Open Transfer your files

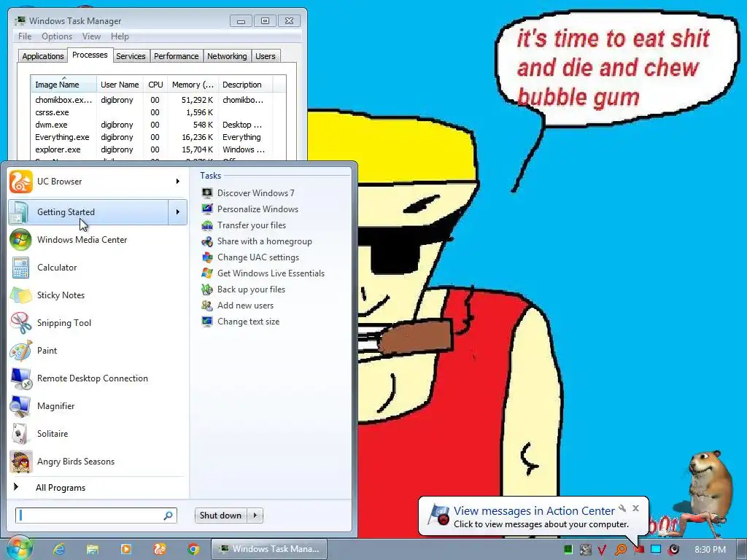(x=244, y=225)
